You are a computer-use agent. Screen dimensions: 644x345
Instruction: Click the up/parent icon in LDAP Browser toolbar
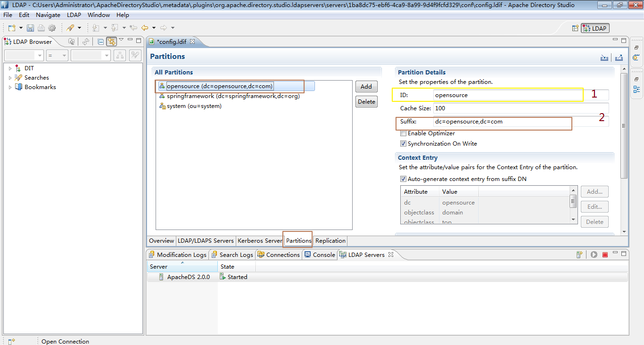(x=72, y=41)
